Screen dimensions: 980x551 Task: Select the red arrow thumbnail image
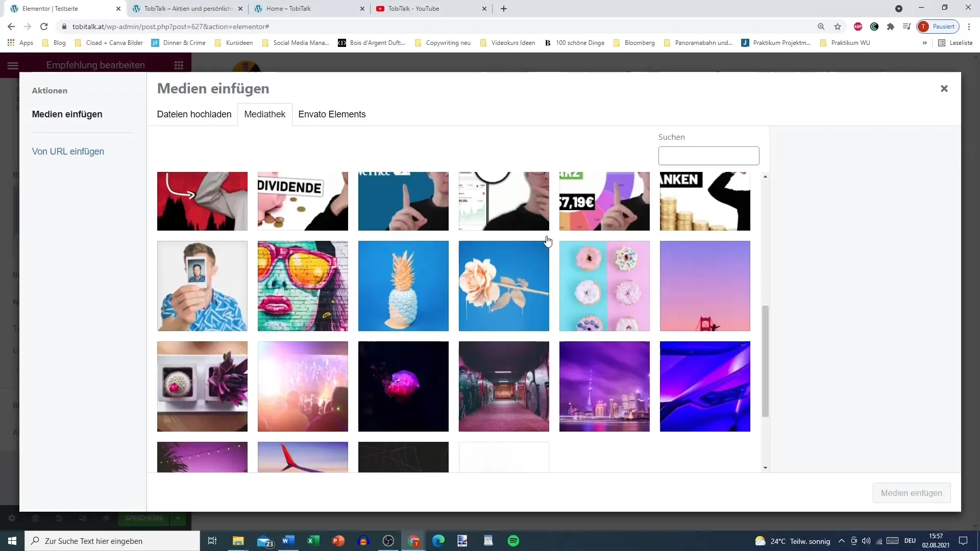(x=202, y=201)
